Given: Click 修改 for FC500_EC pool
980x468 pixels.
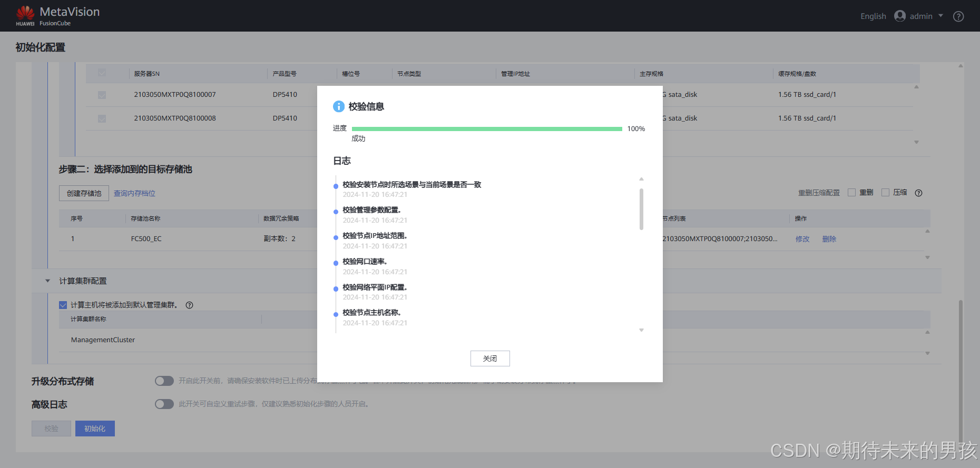Looking at the screenshot, I should tap(802, 239).
